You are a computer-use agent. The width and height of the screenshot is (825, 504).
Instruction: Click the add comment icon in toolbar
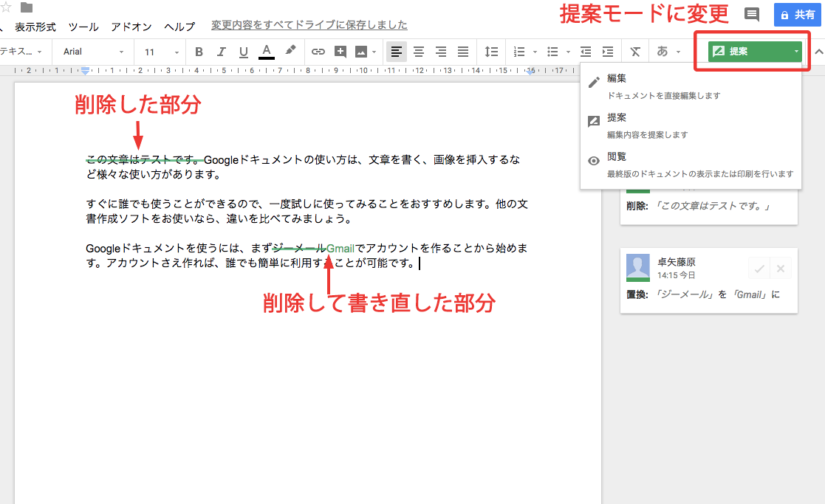pos(340,52)
